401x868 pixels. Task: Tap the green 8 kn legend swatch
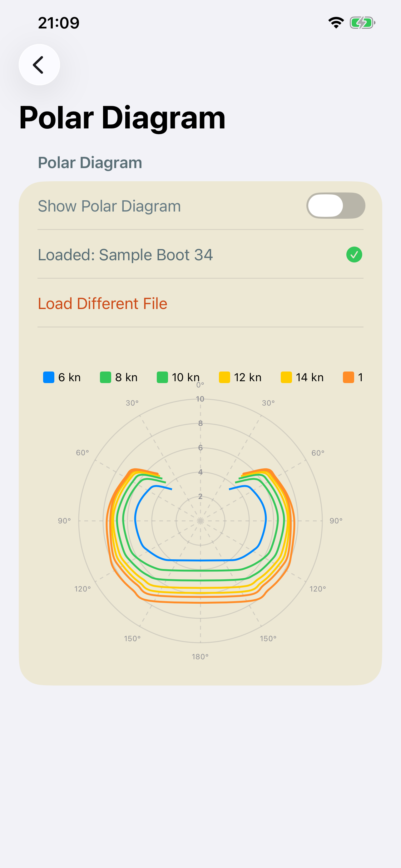pyautogui.click(x=105, y=377)
